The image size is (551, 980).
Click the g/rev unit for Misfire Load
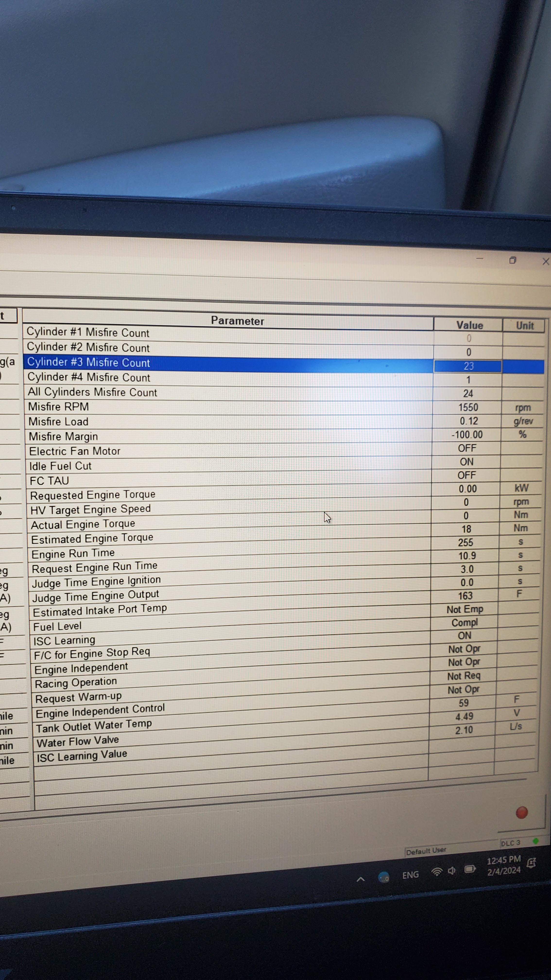coord(523,421)
